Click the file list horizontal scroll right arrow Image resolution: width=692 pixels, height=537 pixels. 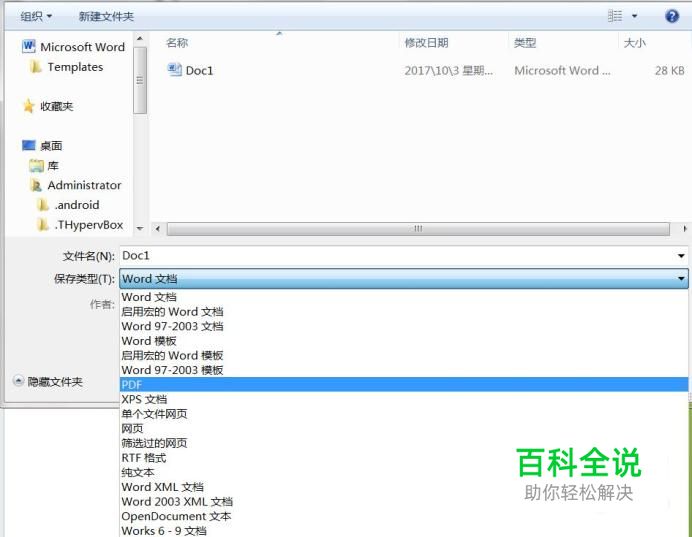pyautogui.click(x=684, y=229)
